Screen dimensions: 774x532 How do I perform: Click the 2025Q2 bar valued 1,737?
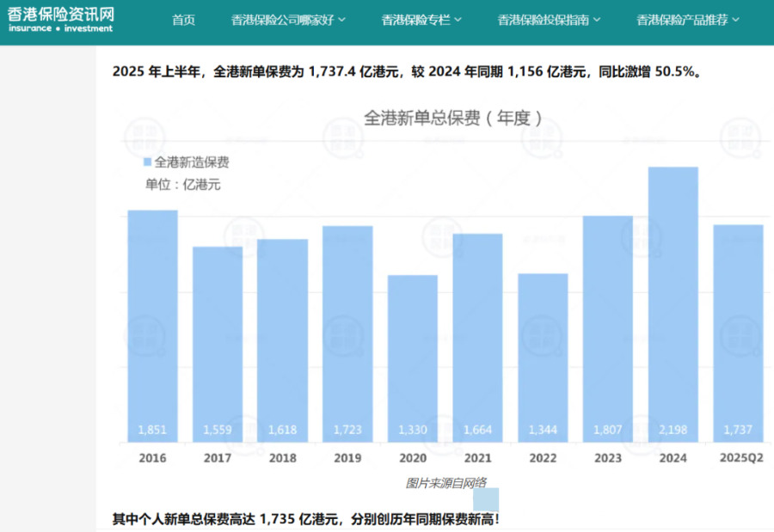point(738,333)
